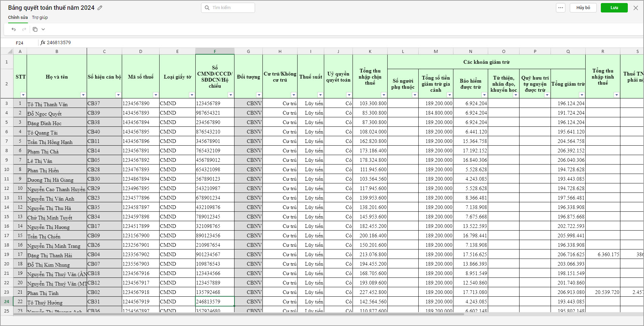Click the fx formula icon
This screenshot has height=326, width=644.
click(x=43, y=42)
